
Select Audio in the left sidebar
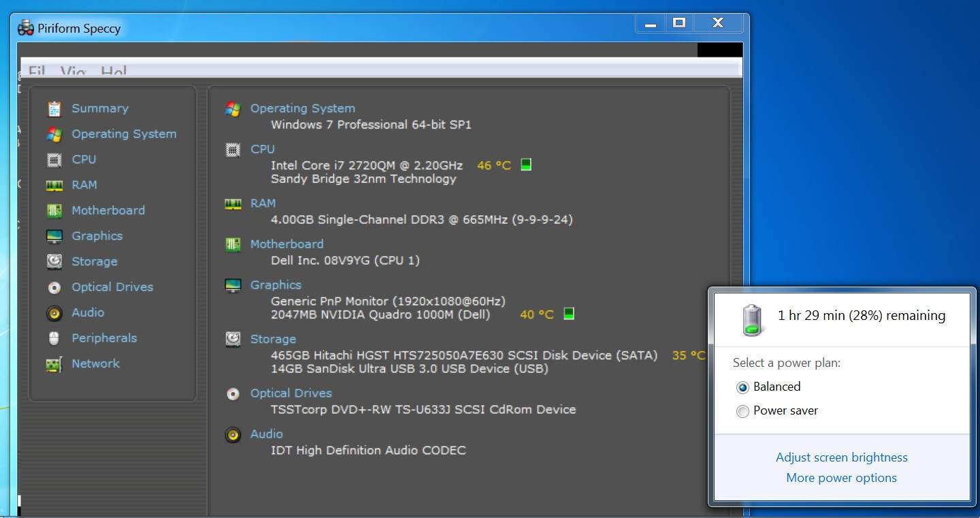point(88,312)
